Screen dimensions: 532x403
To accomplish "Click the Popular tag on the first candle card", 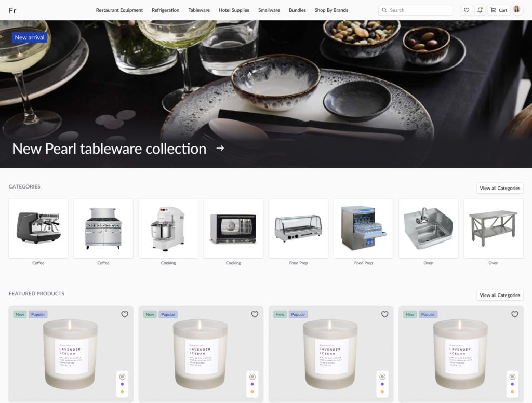I will pyautogui.click(x=38, y=315).
